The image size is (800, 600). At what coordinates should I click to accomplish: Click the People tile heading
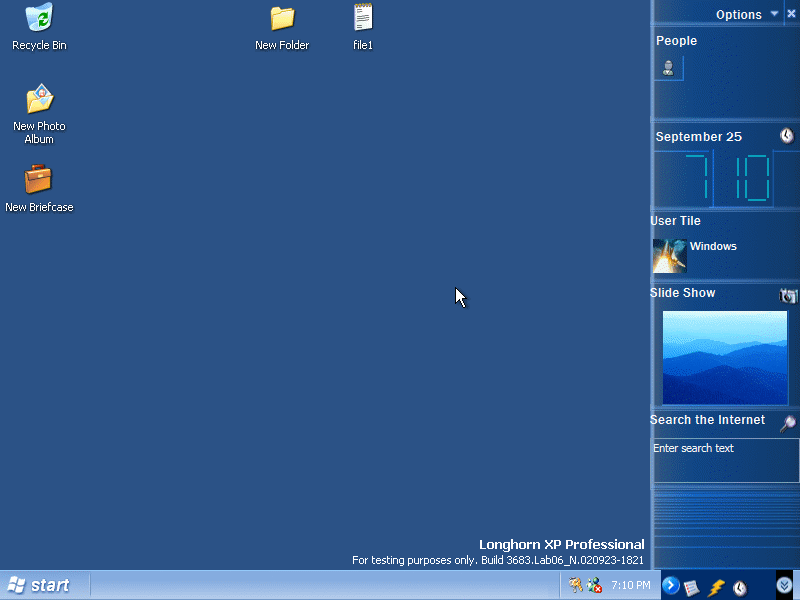pyautogui.click(x=677, y=41)
